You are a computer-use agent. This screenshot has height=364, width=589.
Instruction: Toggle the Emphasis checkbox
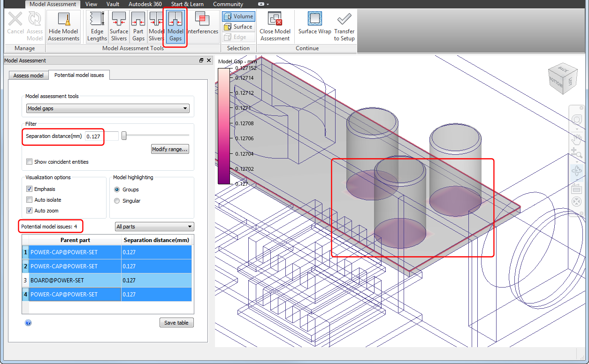point(30,189)
